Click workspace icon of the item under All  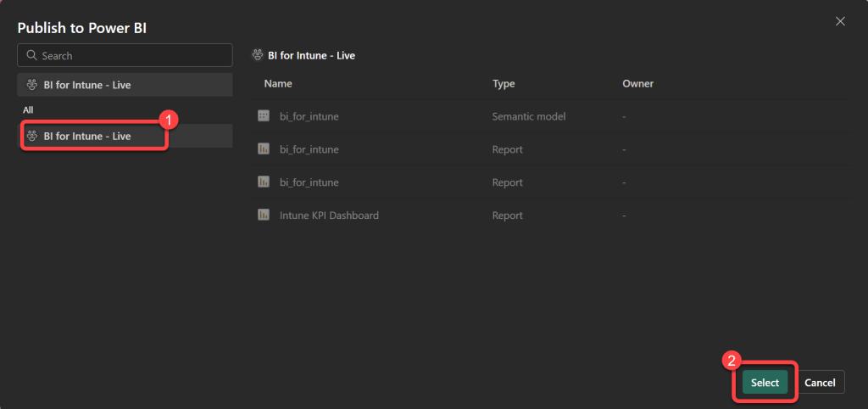point(32,136)
